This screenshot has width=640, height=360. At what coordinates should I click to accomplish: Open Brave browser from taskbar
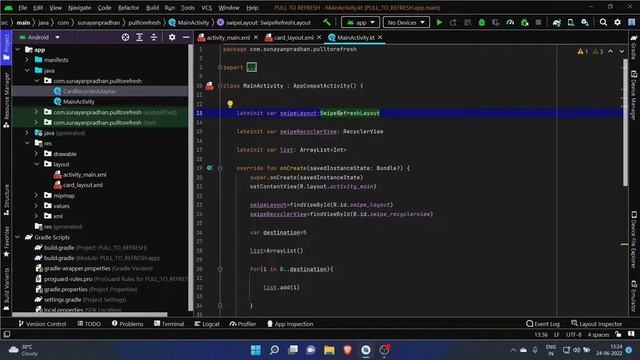pyautogui.click(x=347, y=350)
